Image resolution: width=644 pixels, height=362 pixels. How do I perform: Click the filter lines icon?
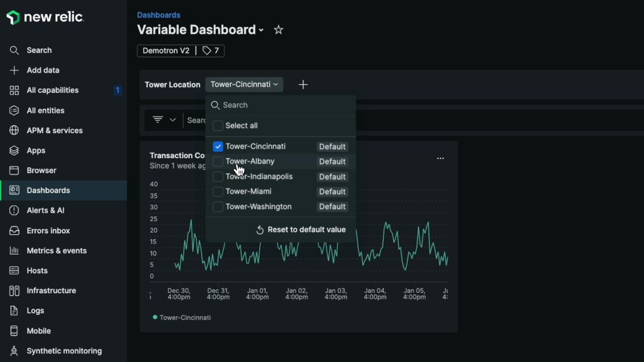point(158,120)
